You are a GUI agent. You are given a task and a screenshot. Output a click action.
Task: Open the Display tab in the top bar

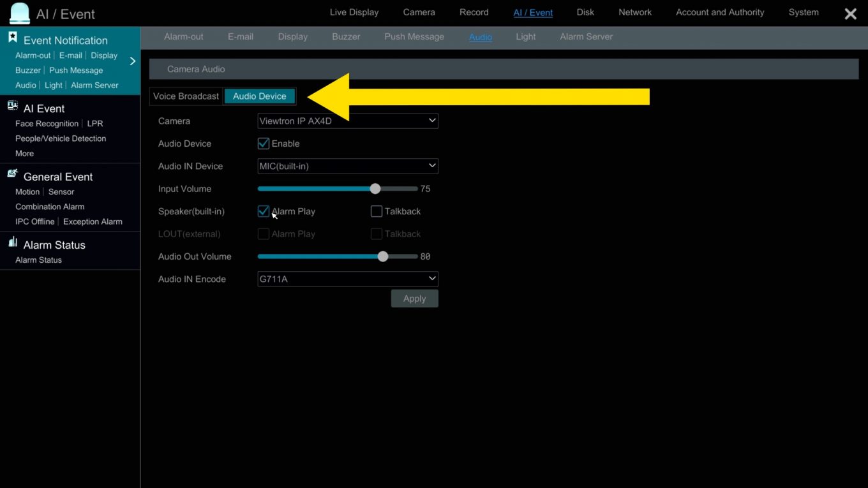pos(293,36)
